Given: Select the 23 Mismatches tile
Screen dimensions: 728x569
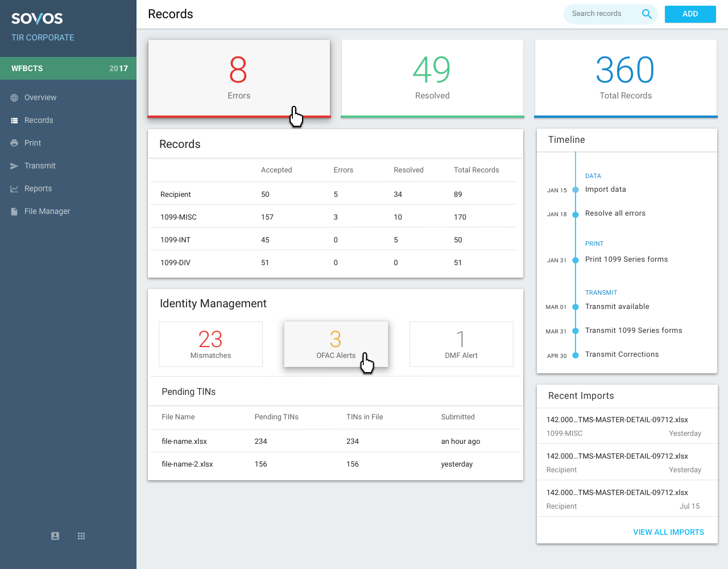Looking at the screenshot, I should coord(210,344).
